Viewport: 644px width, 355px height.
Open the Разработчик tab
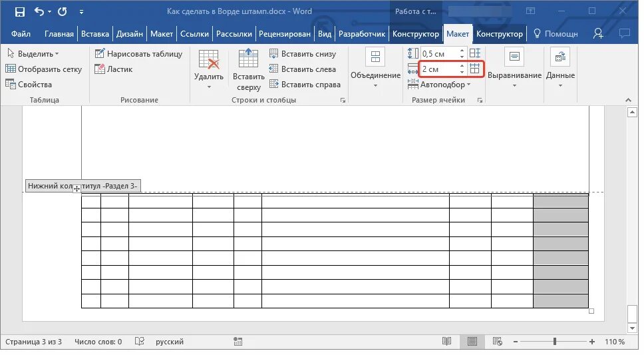tap(362, 34)
